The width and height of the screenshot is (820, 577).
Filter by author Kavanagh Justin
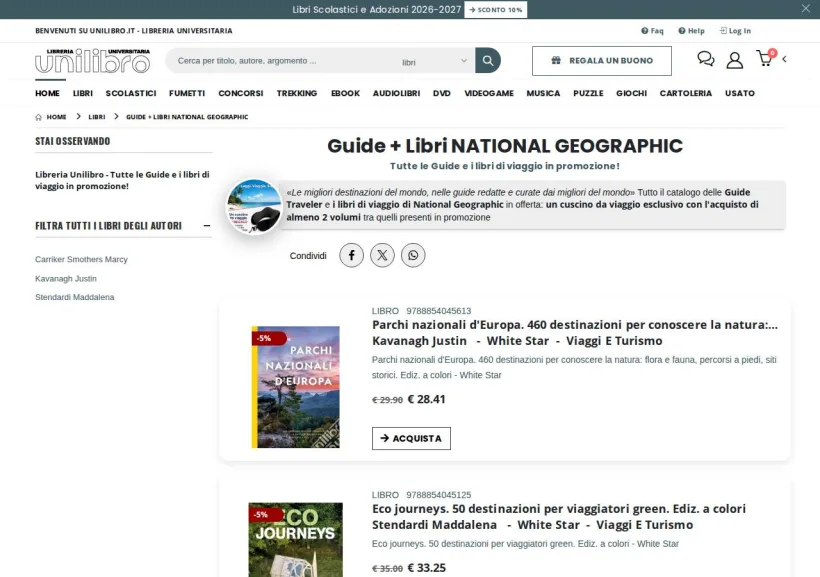66,279
